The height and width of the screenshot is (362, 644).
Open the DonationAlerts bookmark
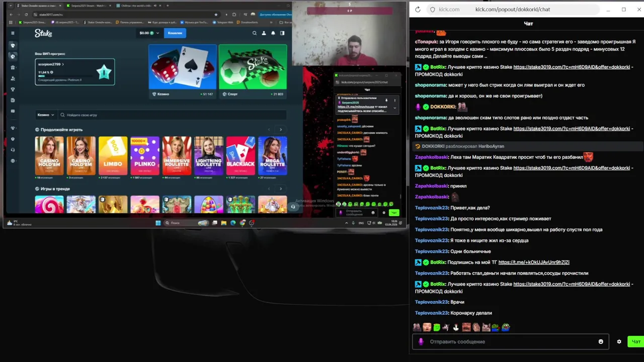click(x=248, y=23)
